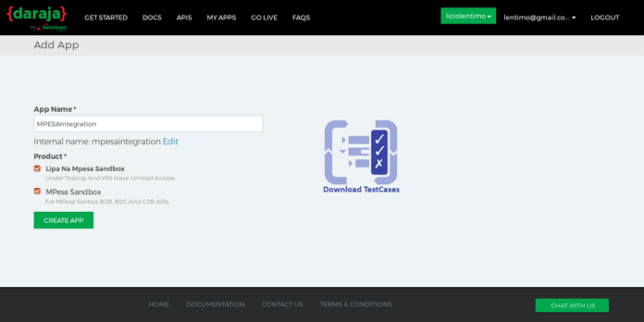Focus the App Name input field
This screenshot has width=644, height=322.
pyautogui.click(x=148, y=124)
